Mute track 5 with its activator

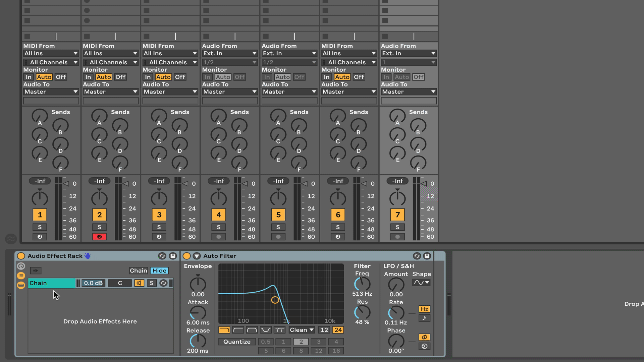click(x=278, y=215)
